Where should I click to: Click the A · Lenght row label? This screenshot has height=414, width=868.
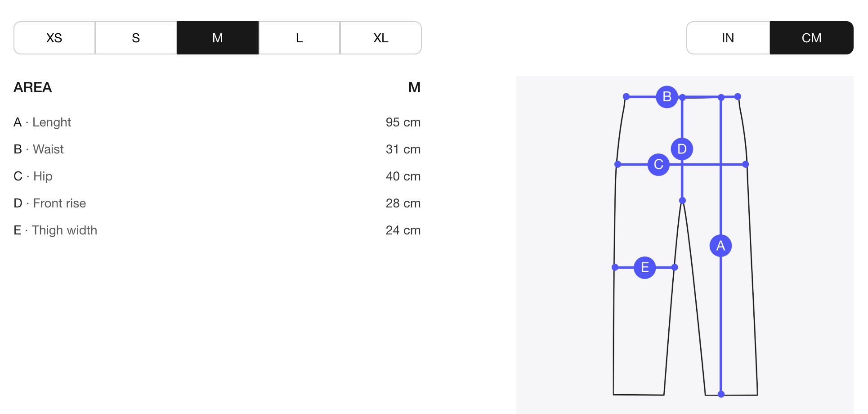point(43,122)
